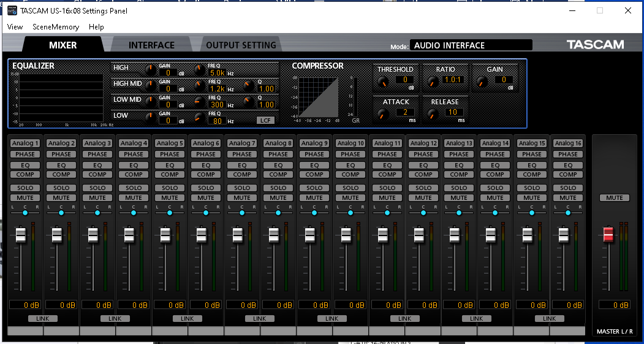Click the compressor GAIN knob
The width and height of the screenshot is (644, 344).
tap(482, 82)
